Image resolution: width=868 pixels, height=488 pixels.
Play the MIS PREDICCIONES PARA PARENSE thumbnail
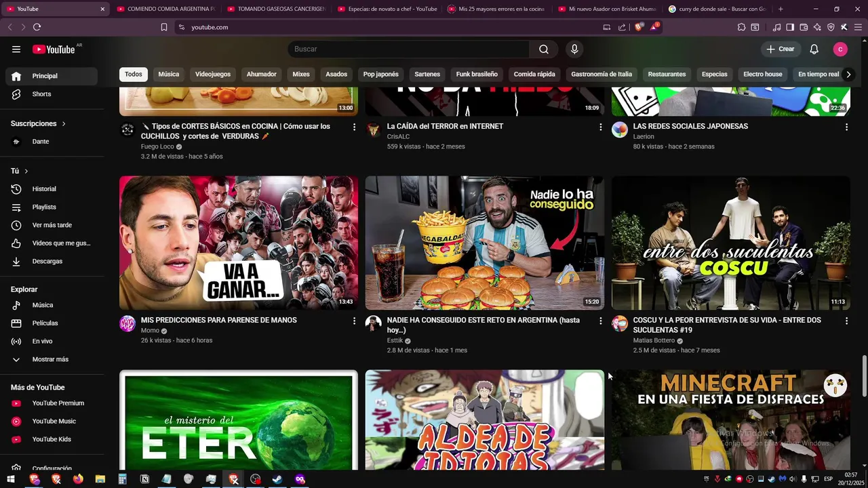tap(239, 243)
